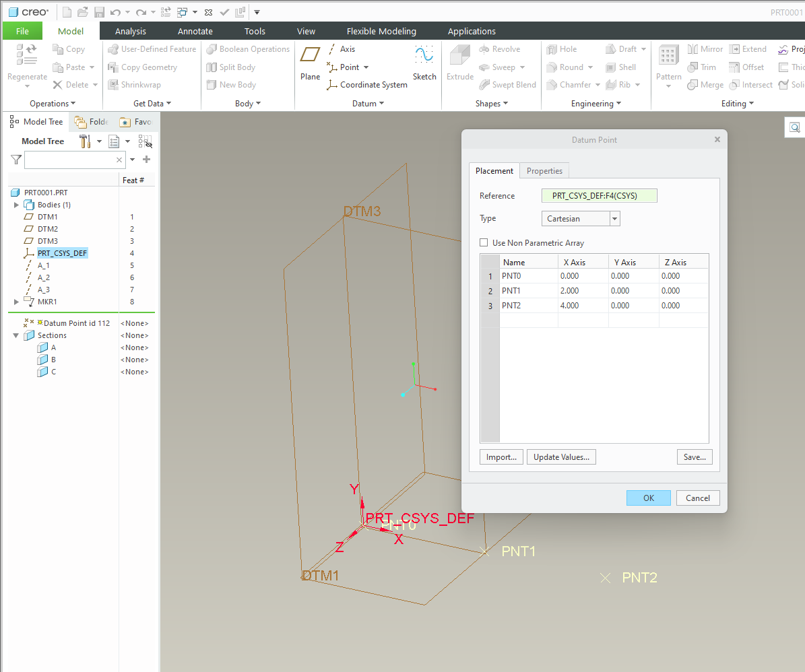Select the Extrude tool
805x672 pixels.
[459, 57]
